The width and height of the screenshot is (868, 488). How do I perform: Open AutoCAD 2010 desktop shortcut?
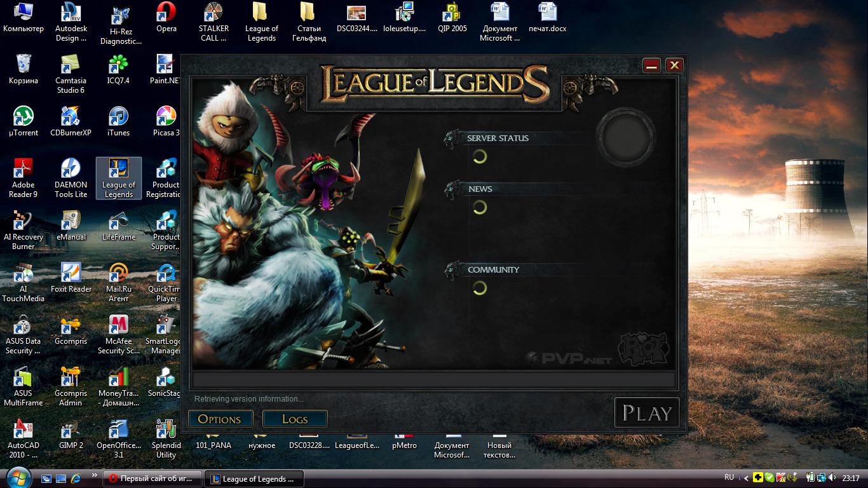[24, 439]
